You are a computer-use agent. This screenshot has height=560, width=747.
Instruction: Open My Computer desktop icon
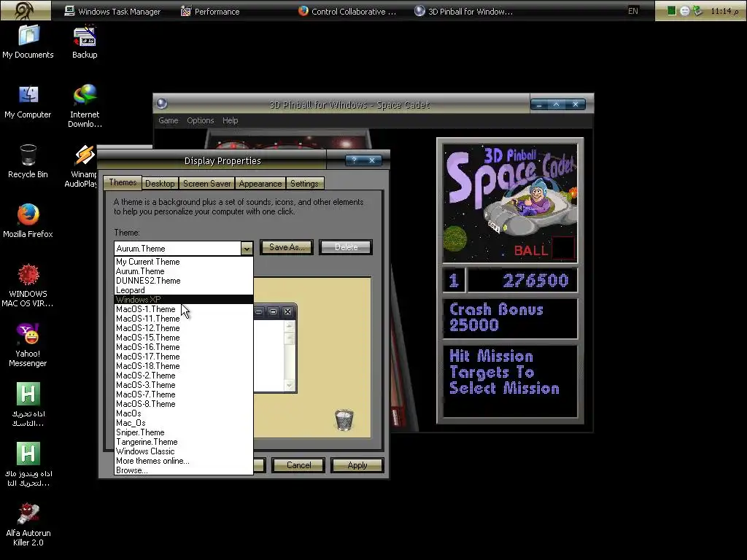pos(28,101)
